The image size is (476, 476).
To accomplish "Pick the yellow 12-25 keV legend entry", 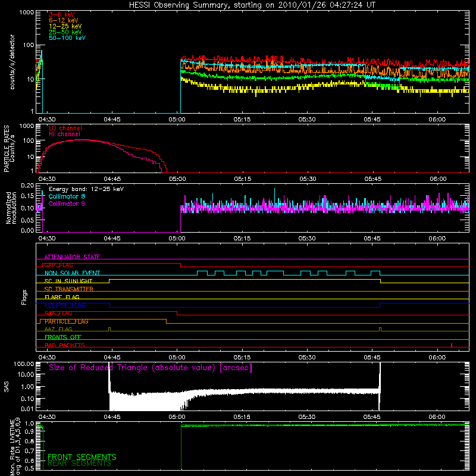I will click(65, 26).
